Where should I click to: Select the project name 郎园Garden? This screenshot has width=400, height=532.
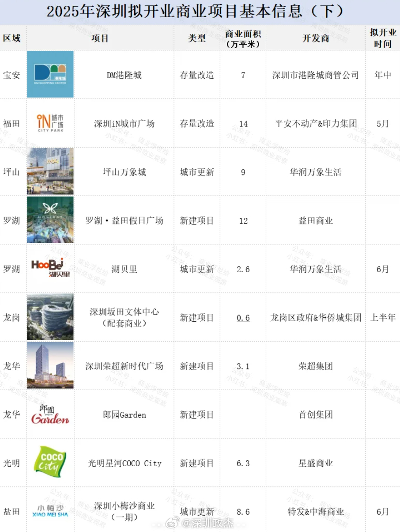(x=124, y=415)
